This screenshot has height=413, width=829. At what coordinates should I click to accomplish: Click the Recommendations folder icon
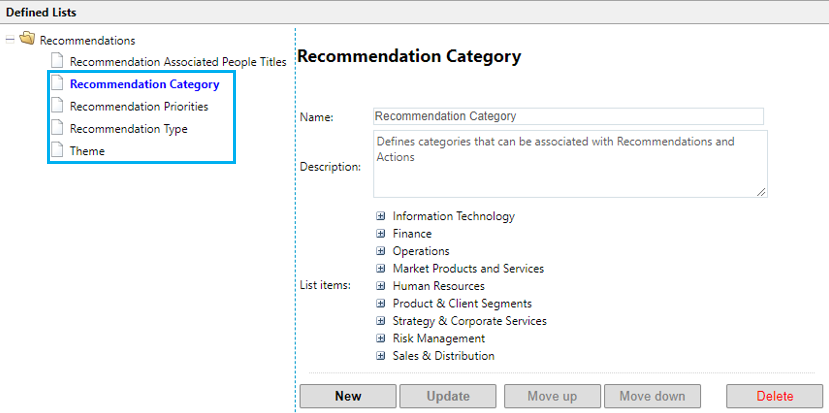pyautogui.click(x=27, y=40)
